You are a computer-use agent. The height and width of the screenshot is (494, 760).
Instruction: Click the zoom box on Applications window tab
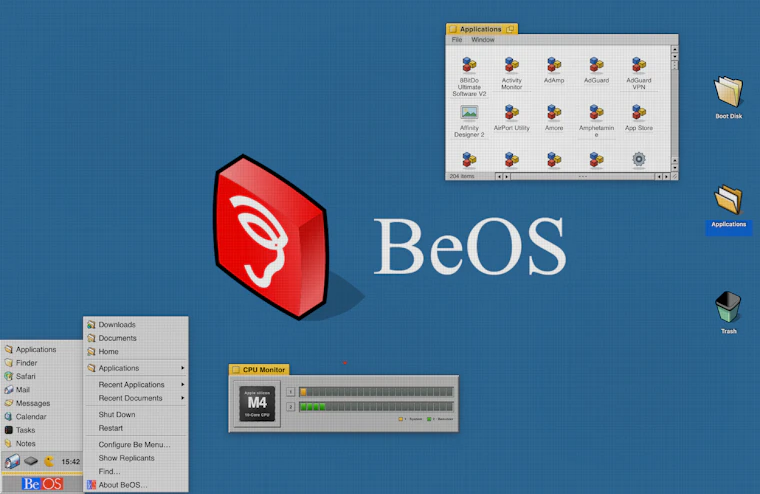pos(510,30)
